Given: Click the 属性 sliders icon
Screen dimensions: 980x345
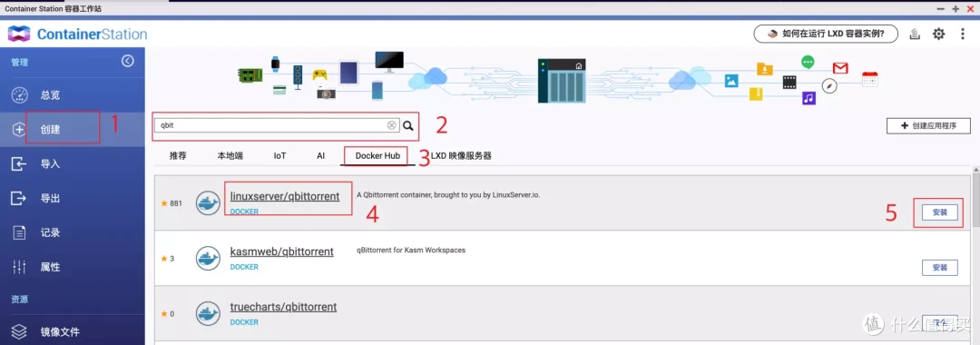Looking at the screenshot, I should (x=19, y=267).
